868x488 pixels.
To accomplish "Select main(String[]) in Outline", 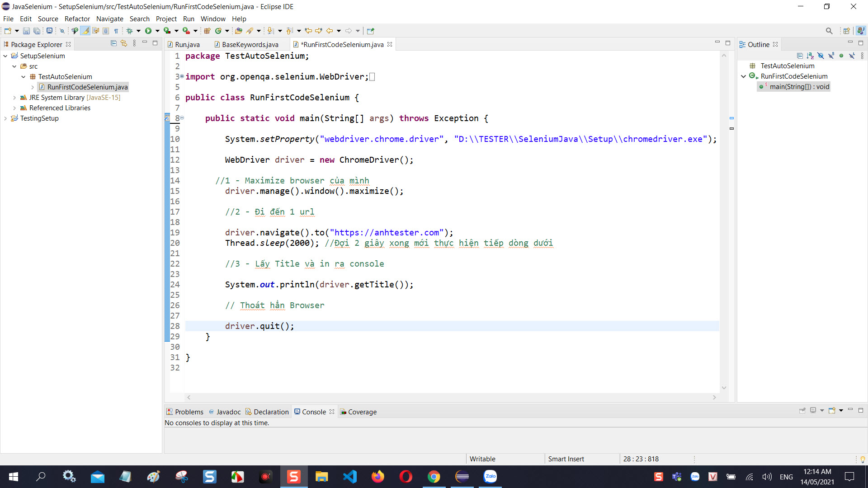I will (x=799, y=87).
